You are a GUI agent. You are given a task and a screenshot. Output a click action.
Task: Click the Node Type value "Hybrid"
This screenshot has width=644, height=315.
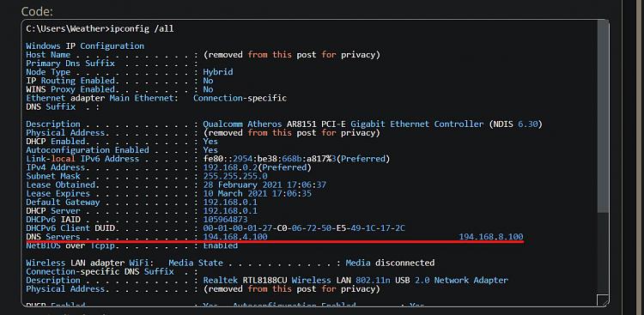pyautogui.click(x=218, y=72)
